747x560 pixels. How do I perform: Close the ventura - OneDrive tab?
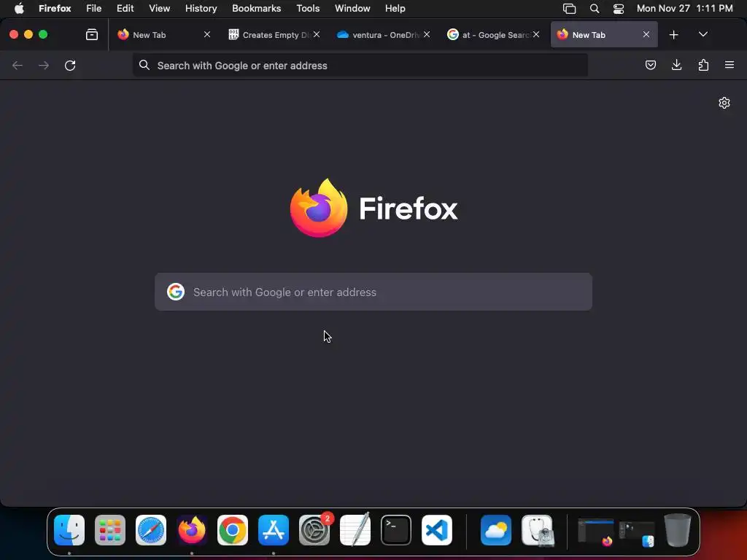click(x=427, y=34)
